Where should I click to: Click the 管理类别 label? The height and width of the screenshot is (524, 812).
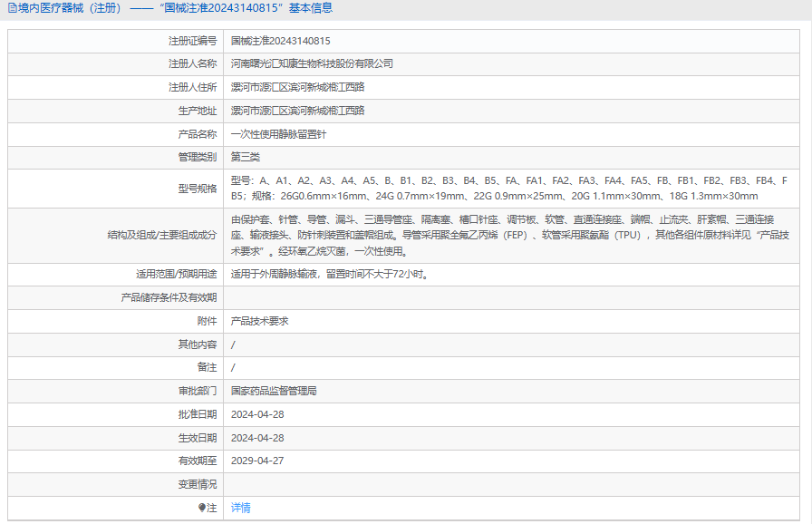coord(198,157)
